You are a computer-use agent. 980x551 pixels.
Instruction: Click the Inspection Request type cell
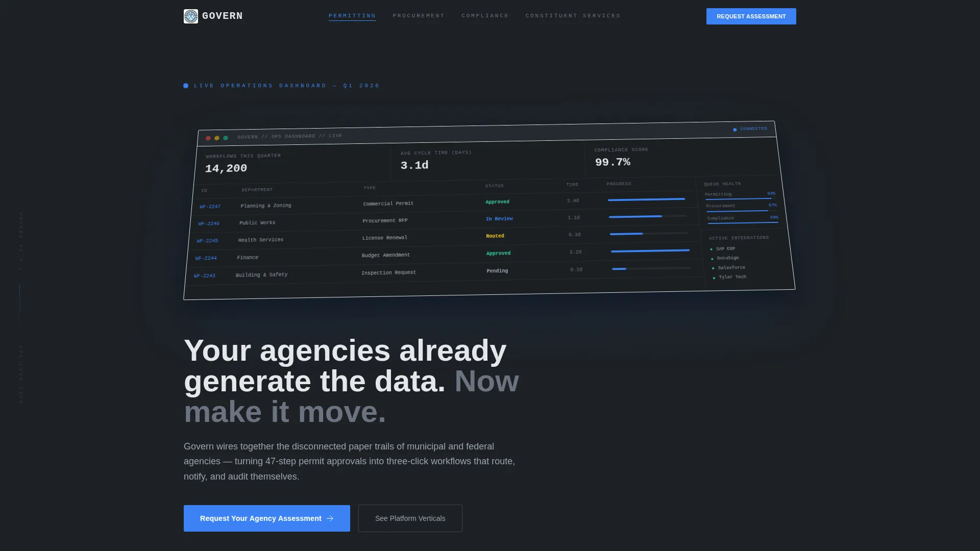(389, 272)
